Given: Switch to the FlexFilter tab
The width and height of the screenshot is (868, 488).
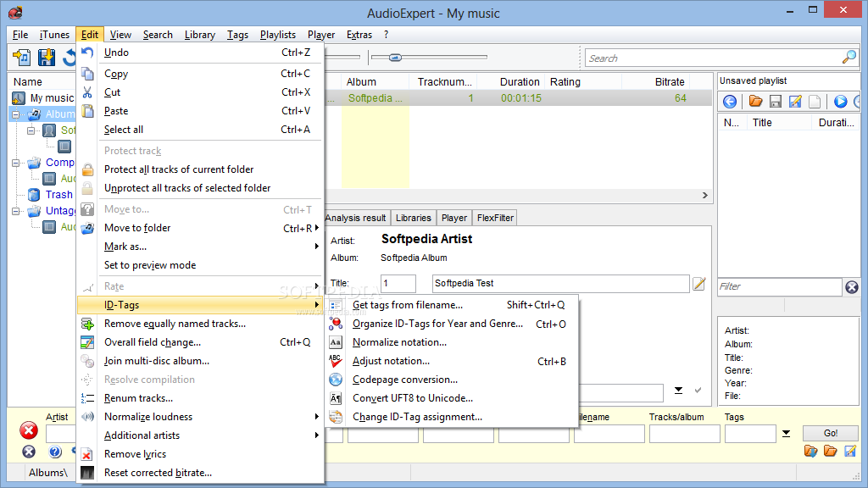Looking at the screenshot, I should pyautogui.click(x=495, y=218).
